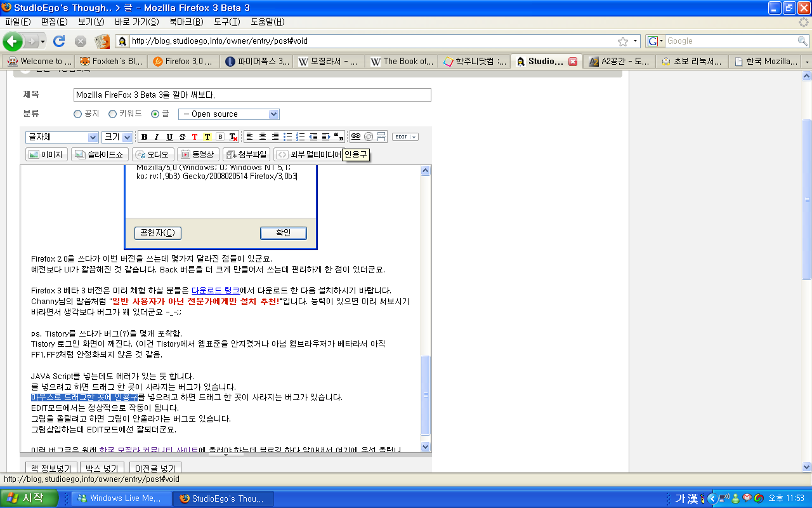Image resolution: width=812 pixels, height=508 pixels.
Task: Click the more/less divider icon in the toolbar
Action: tap(381, 137)
